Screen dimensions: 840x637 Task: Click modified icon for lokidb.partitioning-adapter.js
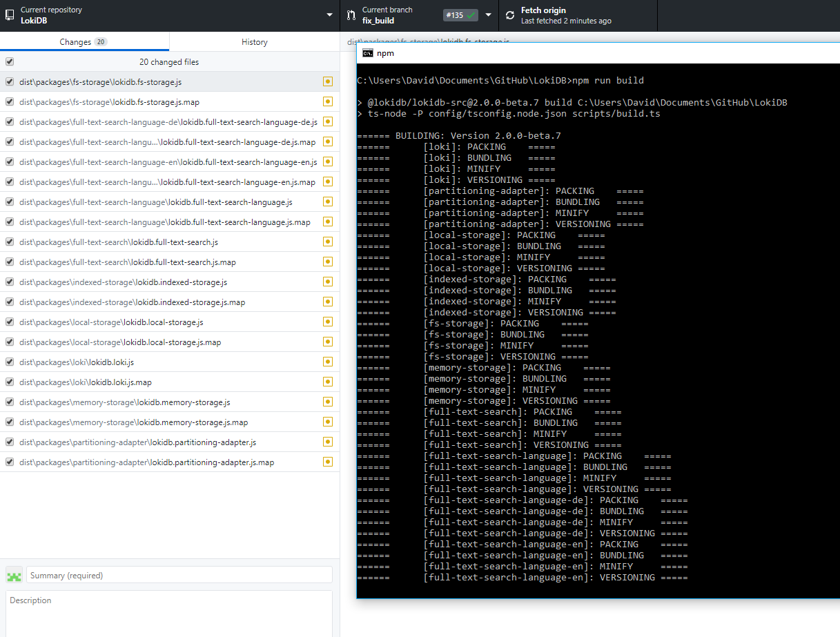pyautogui.click(x=327, y=442)
